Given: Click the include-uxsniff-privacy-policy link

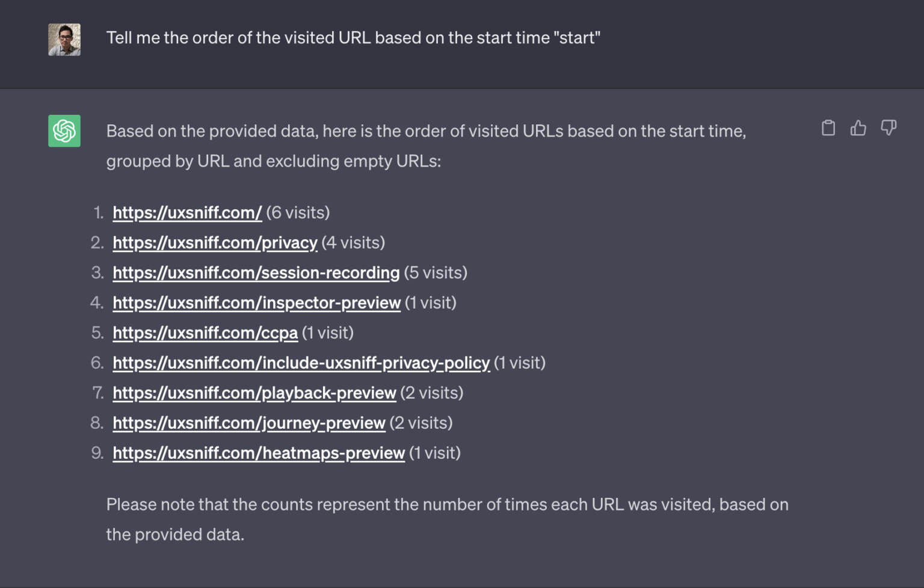Looking at the screenshot, I should pos(301,363).
